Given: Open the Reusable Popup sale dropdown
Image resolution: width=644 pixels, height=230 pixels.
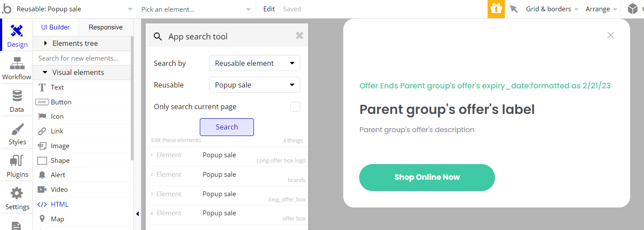Looking at the screenshot, I should tap(255, 85).
